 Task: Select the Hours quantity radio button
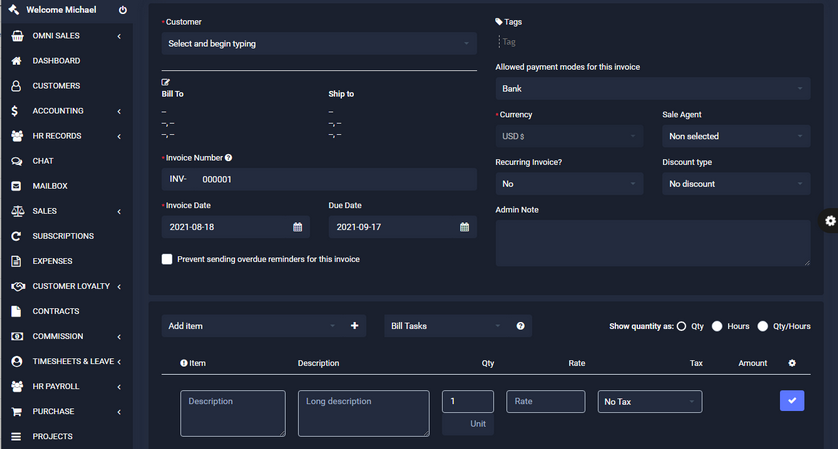click(717, 326)
